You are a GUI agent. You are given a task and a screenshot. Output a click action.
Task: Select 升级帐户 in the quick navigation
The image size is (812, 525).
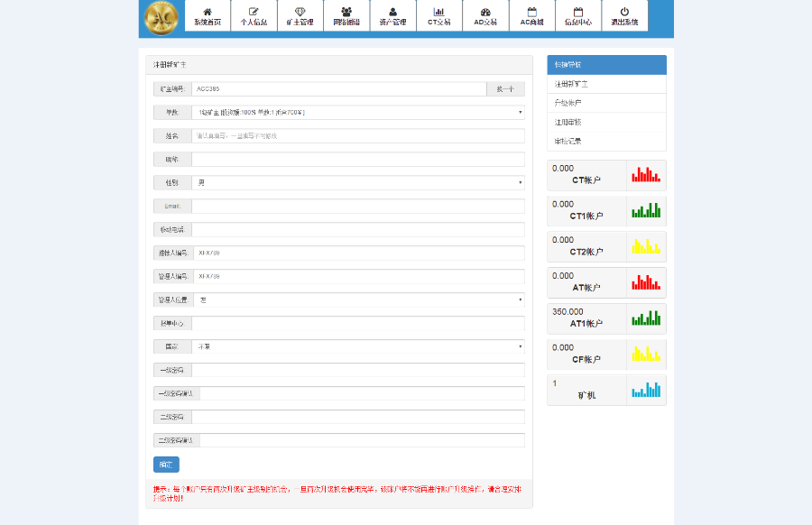(606, 103)
